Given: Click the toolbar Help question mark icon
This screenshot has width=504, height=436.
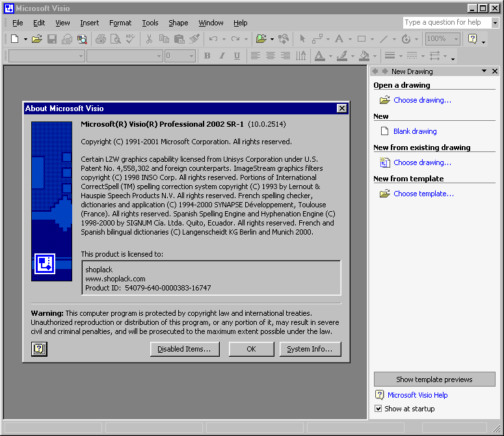Looking at the screenshot, I should (473, 39).
